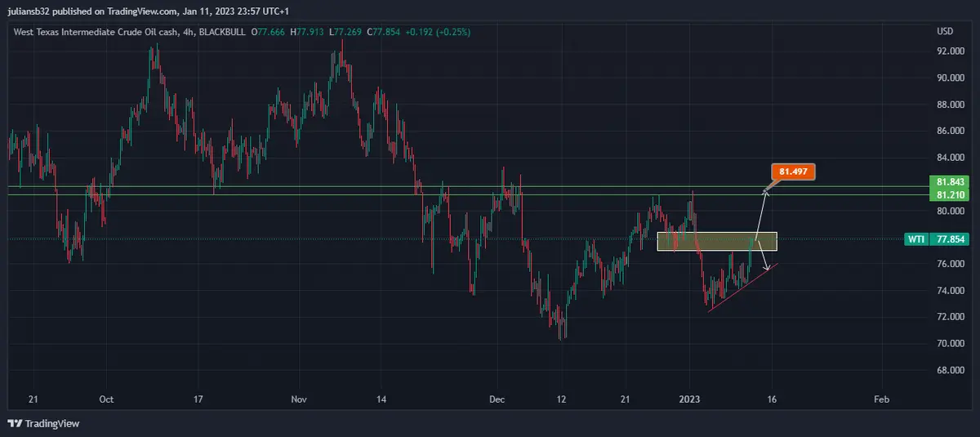This screenshot has height=437, width=980.
Task: Click the Feb label on time axis
Action: pos(881,399)
